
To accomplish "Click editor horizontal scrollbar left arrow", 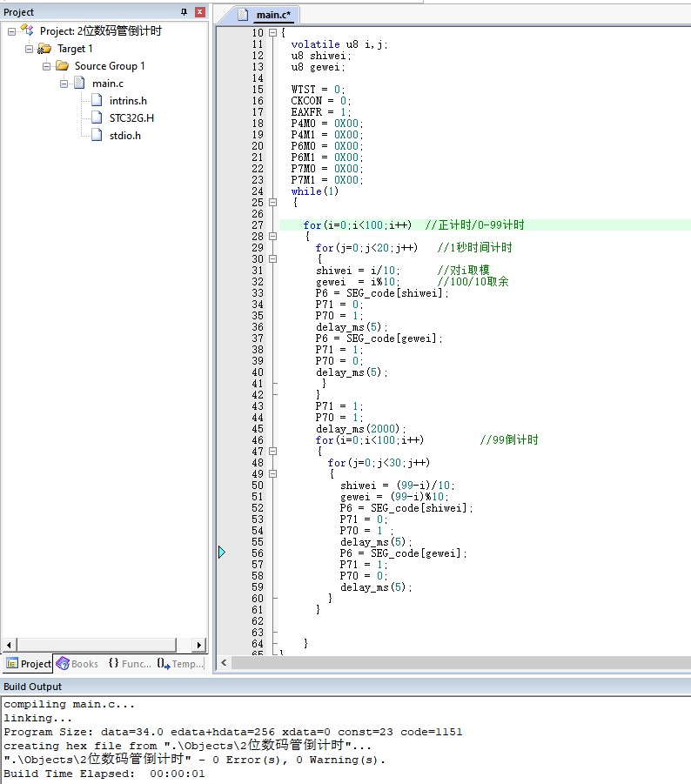I will [224, 663].
